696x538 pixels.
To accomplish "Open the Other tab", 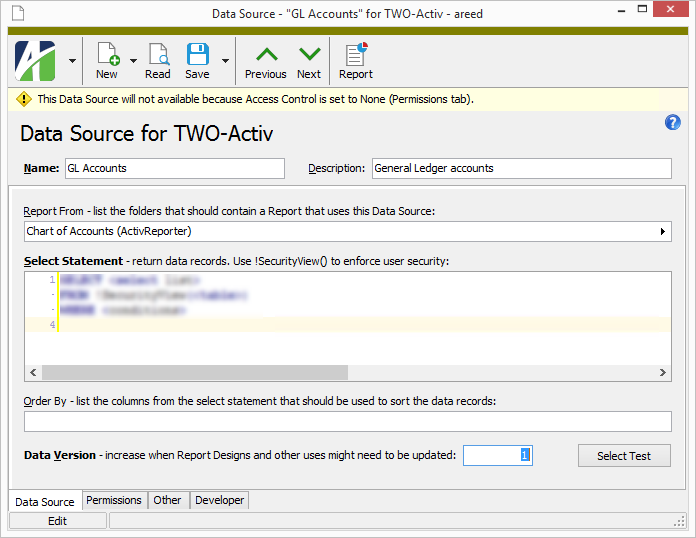I will 167,500.
